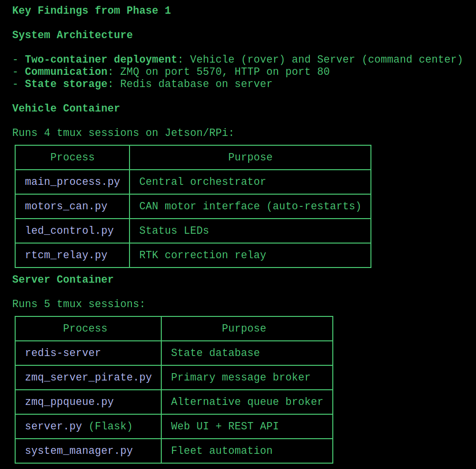Click the zmq_ppqueue.py process entry
The image size is (476, 469).
point(69,402)
